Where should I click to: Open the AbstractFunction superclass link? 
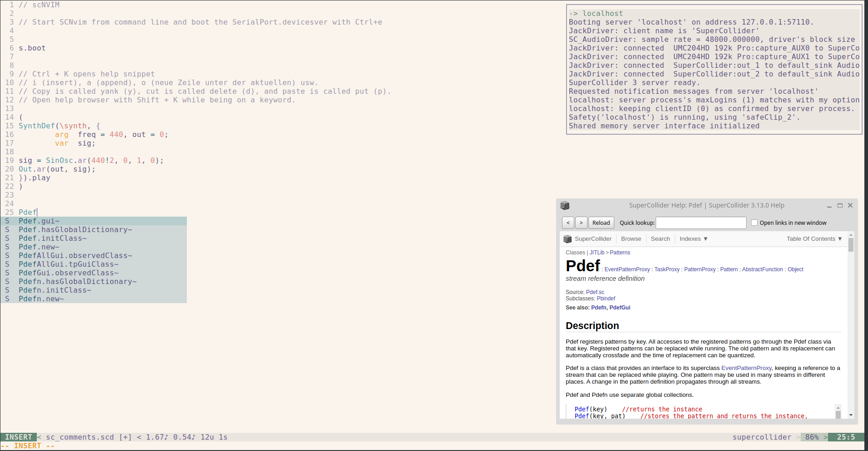763,269
